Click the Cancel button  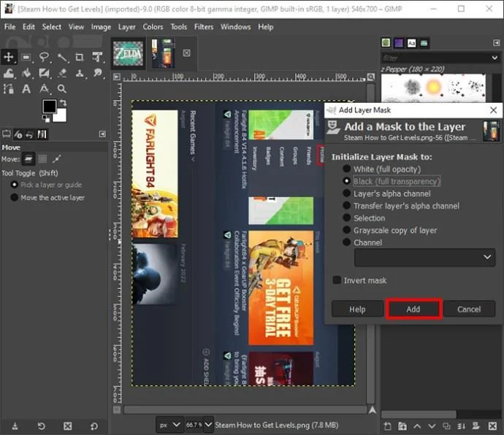(x=469, y=309)
